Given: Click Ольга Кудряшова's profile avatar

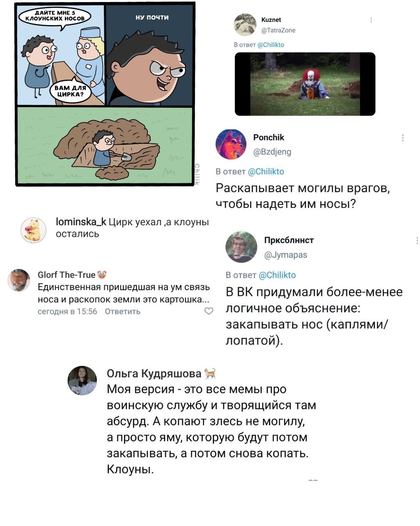Looking at the screenshot, I should pos(82,381).
